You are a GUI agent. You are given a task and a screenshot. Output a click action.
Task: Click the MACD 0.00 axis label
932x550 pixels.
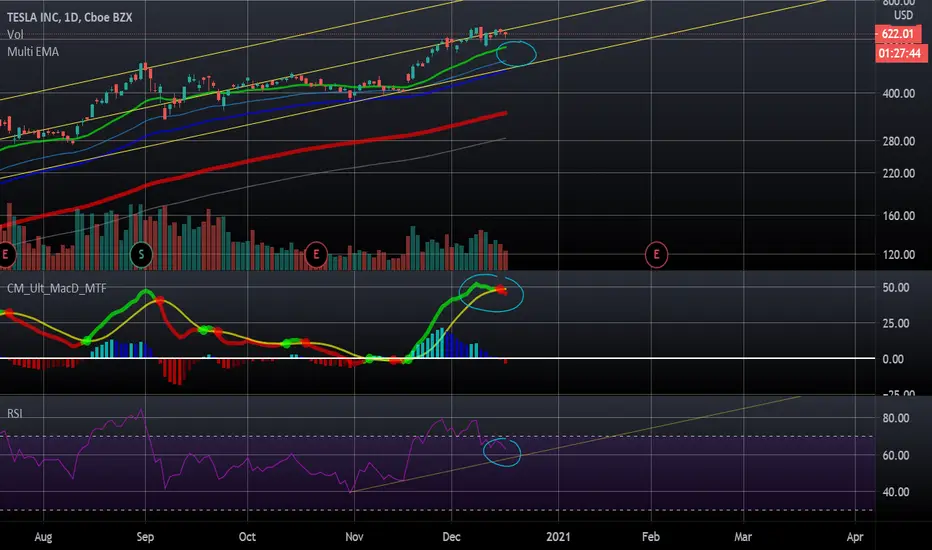(893, 359)
